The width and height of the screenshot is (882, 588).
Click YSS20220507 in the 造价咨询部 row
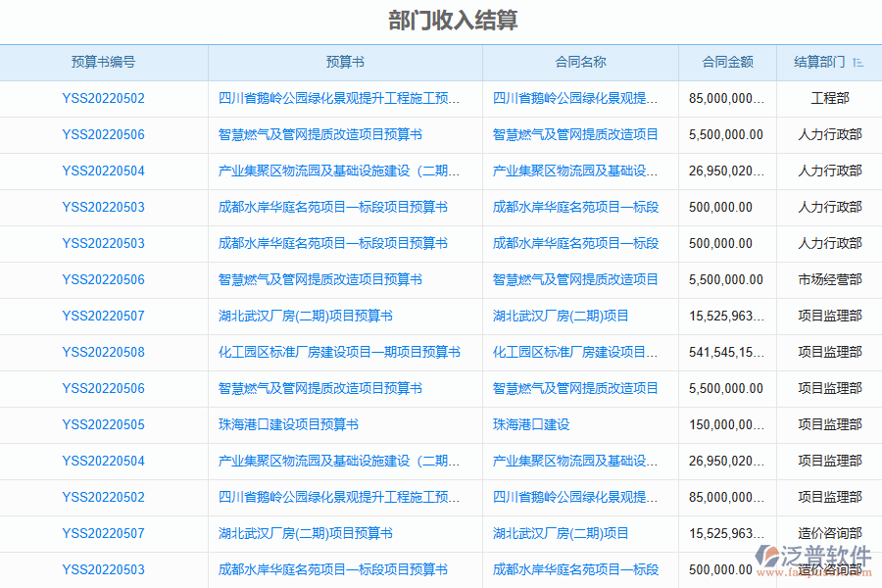coord(104,533)
